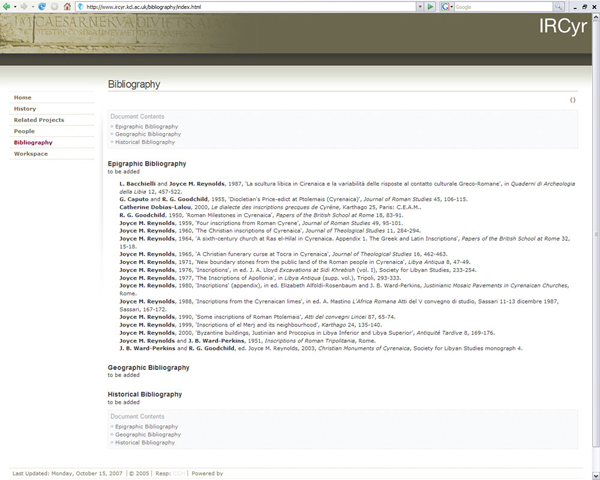Jump to Geographic Bibliography in top contents box
Image resolution: width=600 pixels, height=480 pixels.
pos(147,134)
